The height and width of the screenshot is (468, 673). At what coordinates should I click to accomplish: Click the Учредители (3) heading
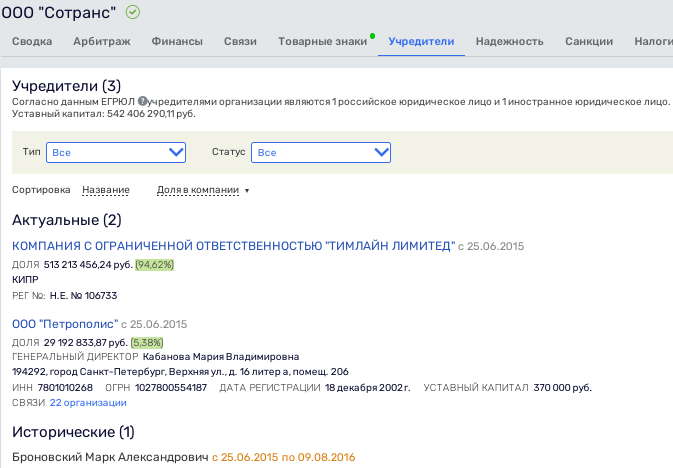(67, 86)
